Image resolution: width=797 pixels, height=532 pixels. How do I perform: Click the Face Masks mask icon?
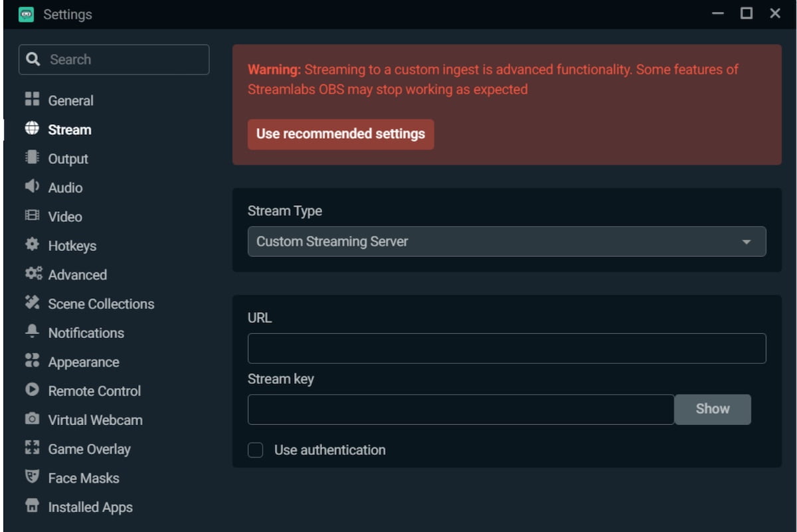click(x=32, y=477)
